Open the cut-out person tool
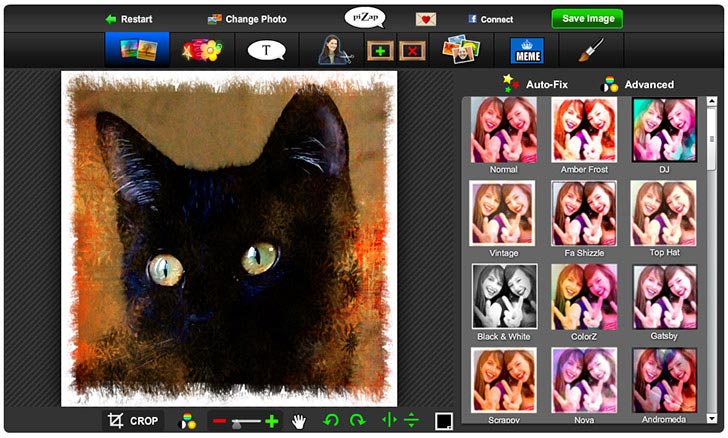Screen dimensions: 728x438 click(x=334, y=50)
